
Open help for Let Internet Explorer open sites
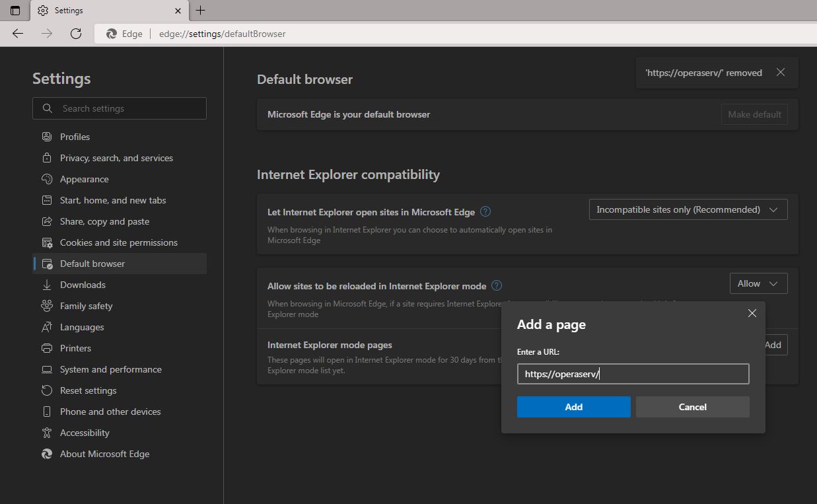pyautogui.click(x=485, y=212)
